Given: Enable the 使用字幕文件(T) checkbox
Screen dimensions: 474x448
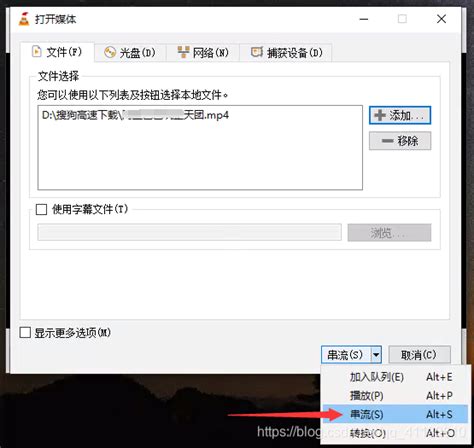Looking at the screenshot, I should click(41, 210).
